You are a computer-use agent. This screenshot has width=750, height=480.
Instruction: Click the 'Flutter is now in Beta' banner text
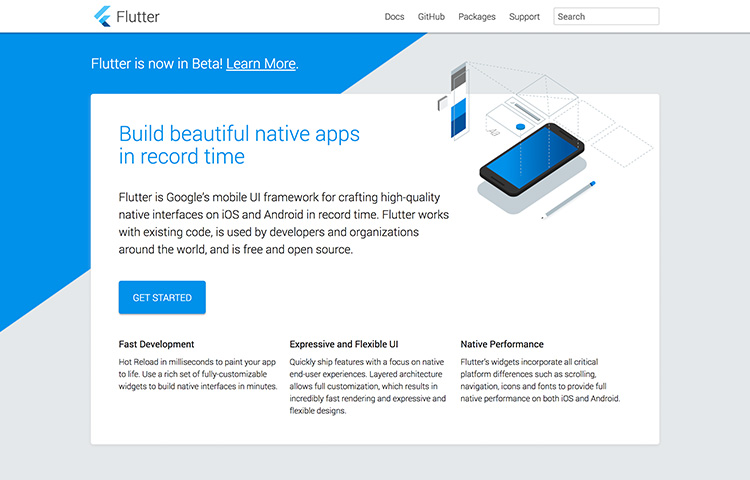tap(157, 63)
